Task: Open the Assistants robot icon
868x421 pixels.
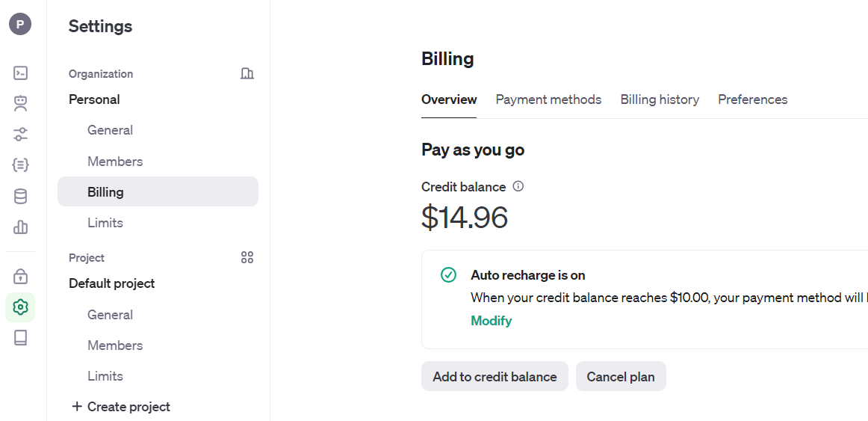Action: coord(21,103)
